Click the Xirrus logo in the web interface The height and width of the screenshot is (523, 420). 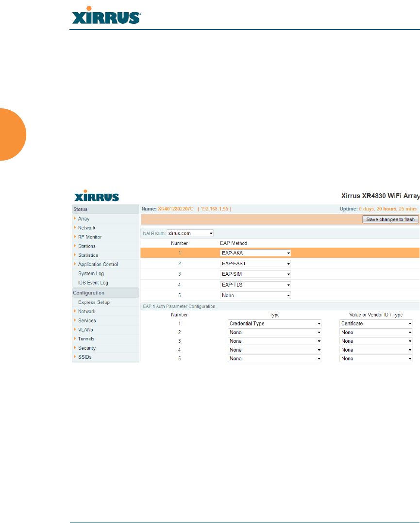tap(97, 196)
